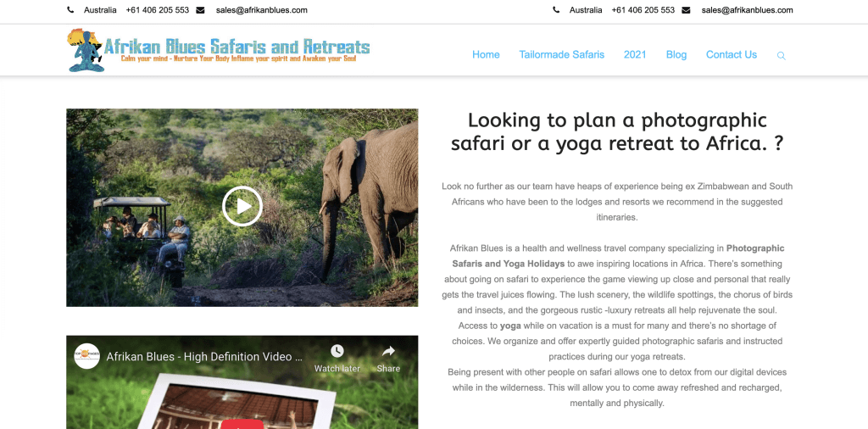Open the Afrikan Blues High Definition Video title
Screen dimensions: 868x429
(x=204, y=356)
